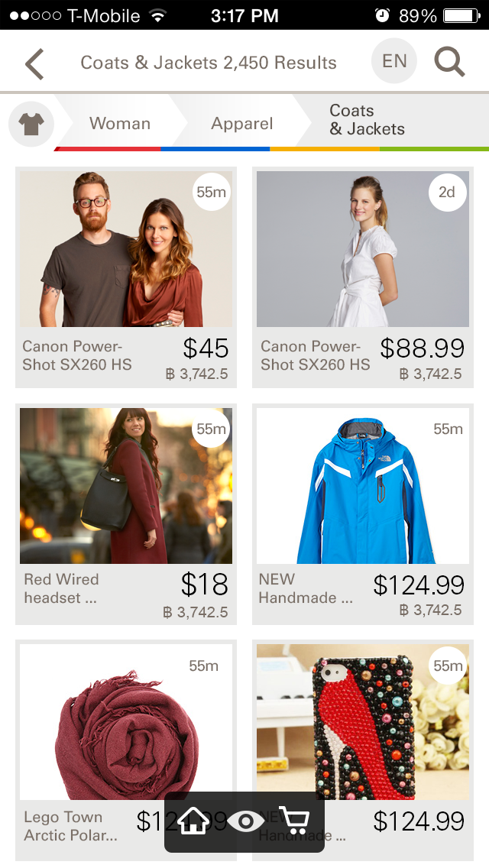Screen dimensions: 489x868
Task: Open the red scarf product image
Action: [126, 722]
